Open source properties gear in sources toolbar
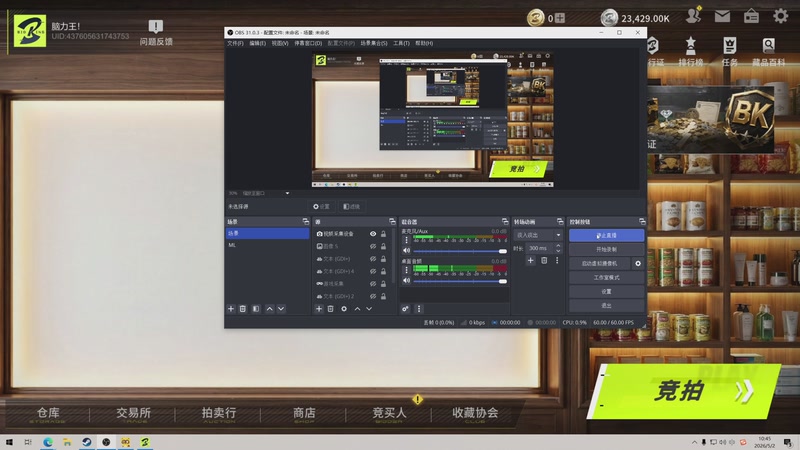 344,309
